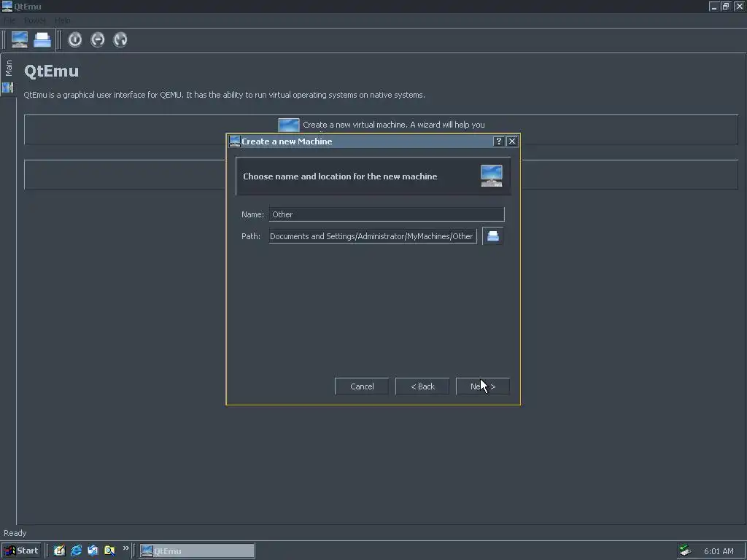Click the new virtual machine toolbar icon
747x560 pixels.
pyautogui.click(x=20, y=39)
